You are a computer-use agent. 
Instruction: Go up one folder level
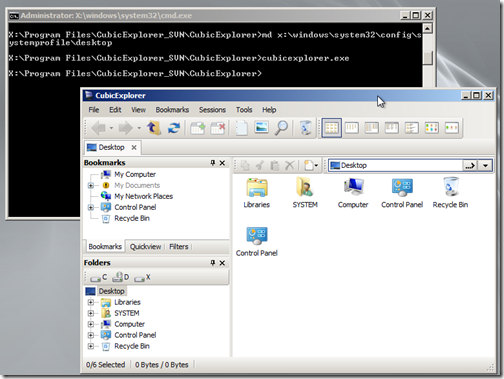153,128
